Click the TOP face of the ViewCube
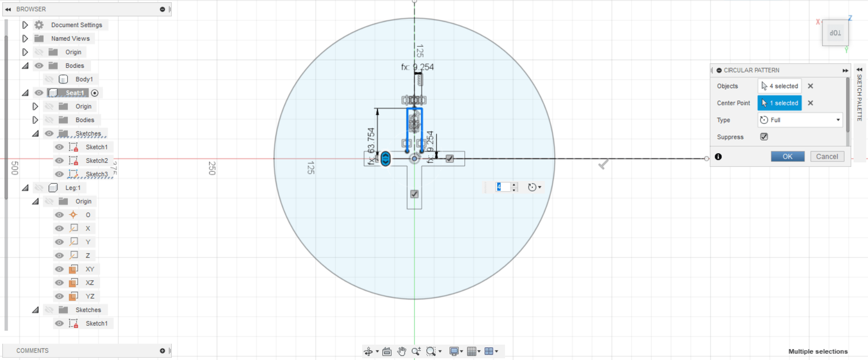The height and width of the screenshot is (360, 868). (x=835, y=33)
